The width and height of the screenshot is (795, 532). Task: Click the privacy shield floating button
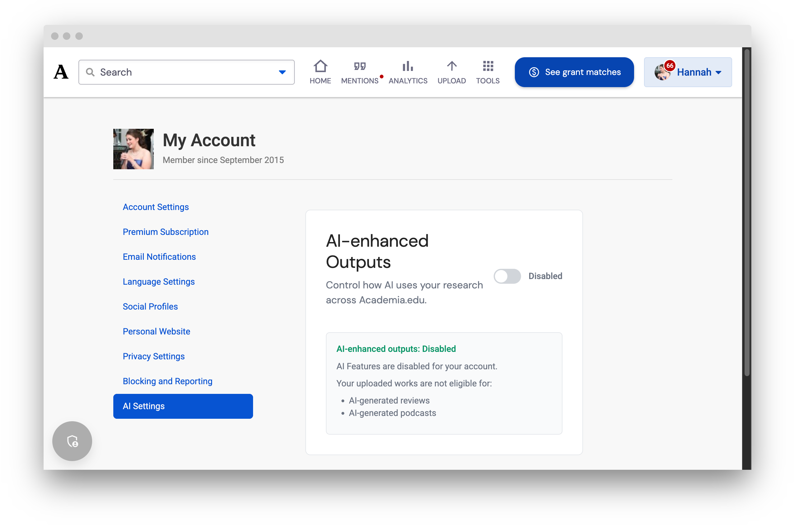(72, 441)
